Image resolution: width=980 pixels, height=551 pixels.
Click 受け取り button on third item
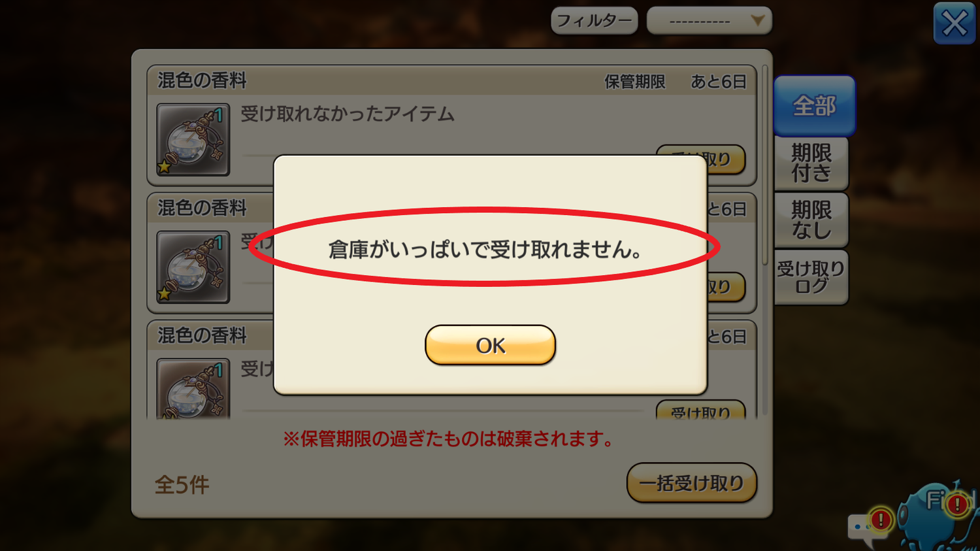pyautogui.click(x=700, y=409)
